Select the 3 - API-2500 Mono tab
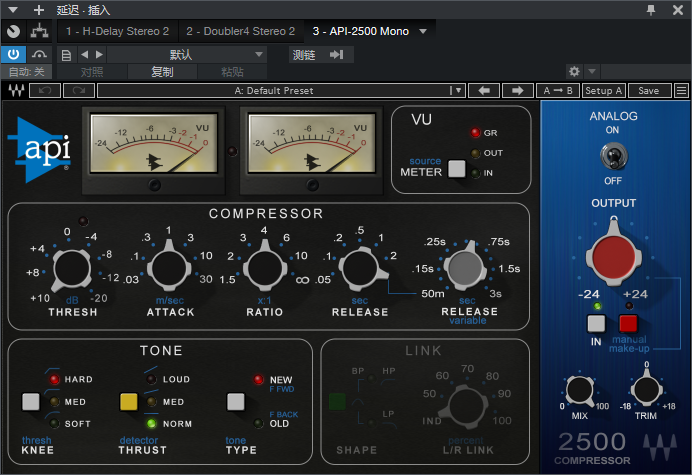This screenshot has height=475, width=692. point(361,31)
